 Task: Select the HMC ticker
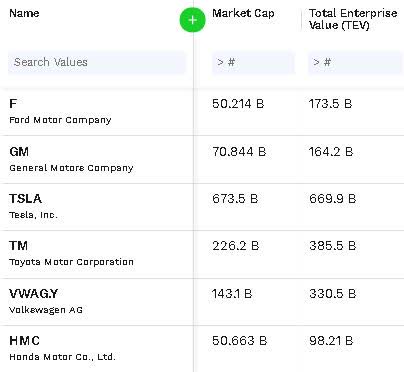pos(25,341)
